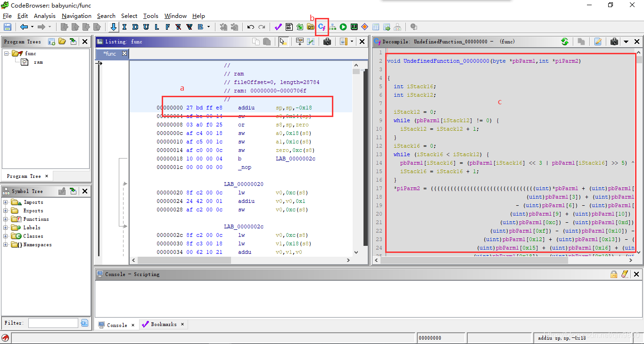Click LAB_0000002c operand in the branch instruction
644x344 pixels.
coord(295,159)
